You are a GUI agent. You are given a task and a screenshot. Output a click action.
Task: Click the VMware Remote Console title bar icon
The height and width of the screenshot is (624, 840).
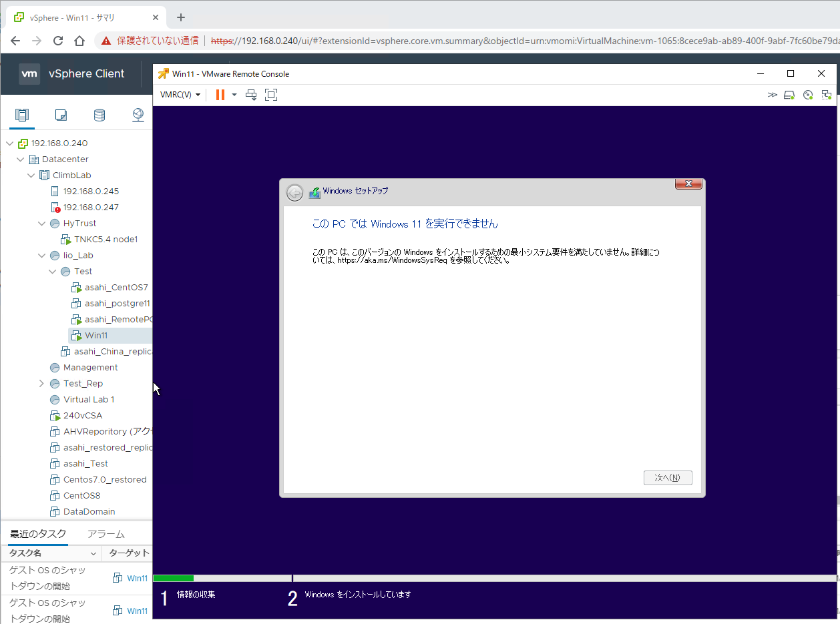coord(164,73)
